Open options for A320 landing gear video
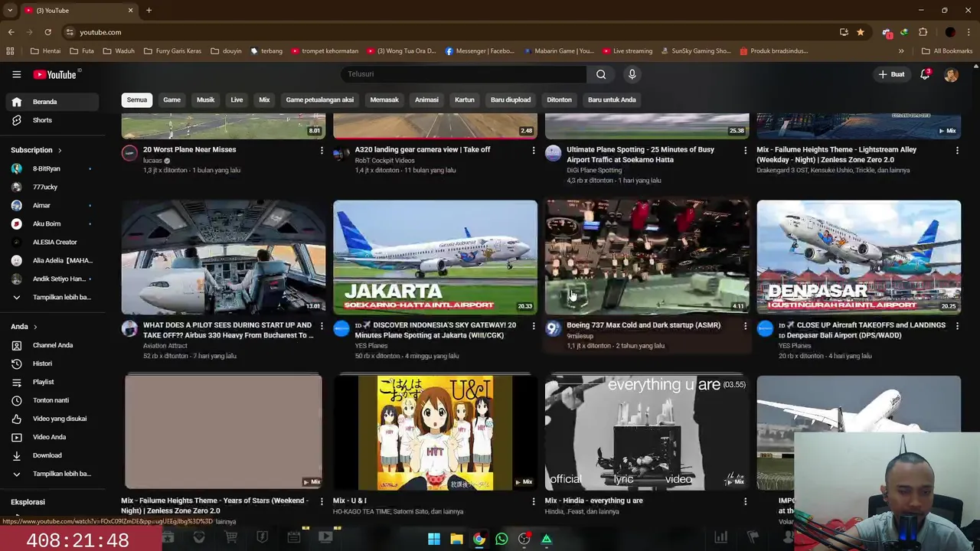Image resolution: width=980 pixels, height=551 pixels. [x=534, y=151]
